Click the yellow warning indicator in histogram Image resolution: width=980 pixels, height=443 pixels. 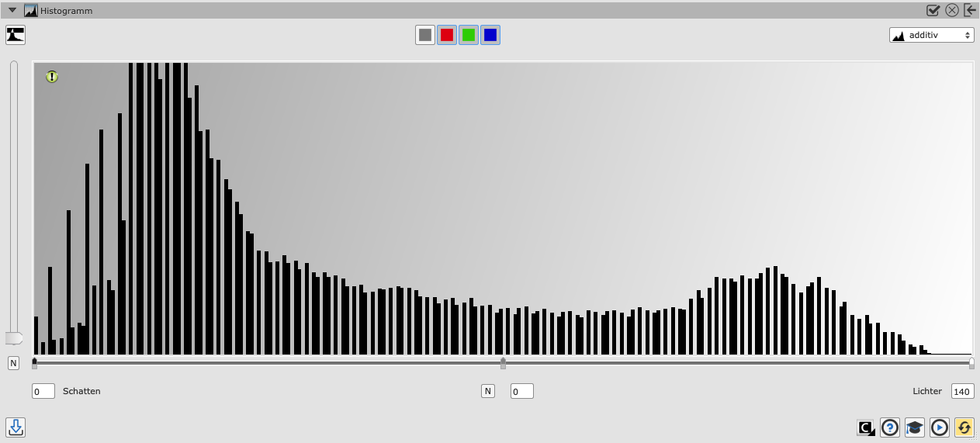[52, 77]
